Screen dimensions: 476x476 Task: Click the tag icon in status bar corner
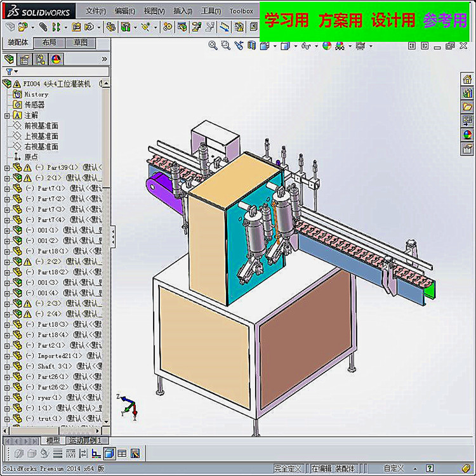(466, 469)
